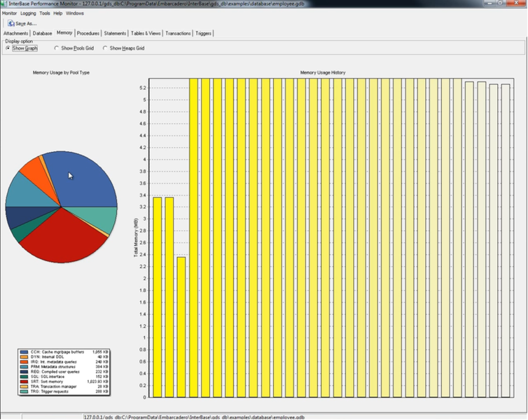Click the shortest yellow bar in history chart

coord(181,327)
